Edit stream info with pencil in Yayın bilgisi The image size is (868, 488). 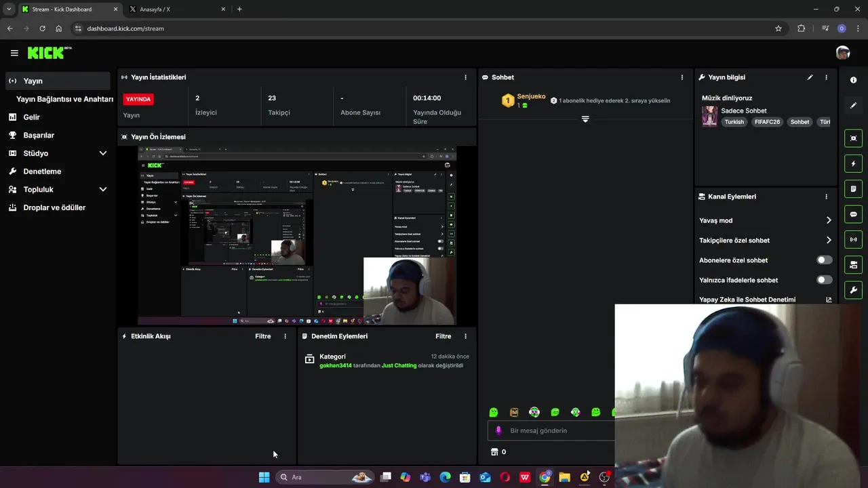[x=810, y=77]
